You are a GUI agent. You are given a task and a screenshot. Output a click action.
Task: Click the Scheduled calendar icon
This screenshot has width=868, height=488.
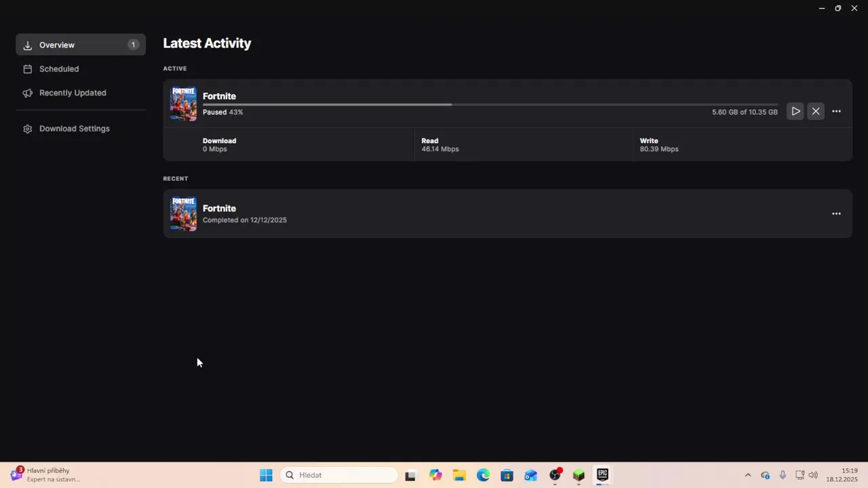[28, 69]
